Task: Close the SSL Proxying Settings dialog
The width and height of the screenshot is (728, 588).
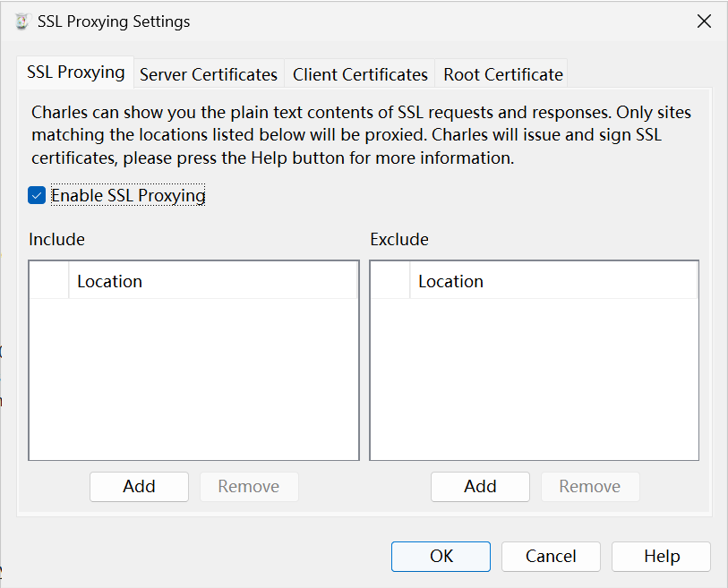Action: [x=704, y=21]
